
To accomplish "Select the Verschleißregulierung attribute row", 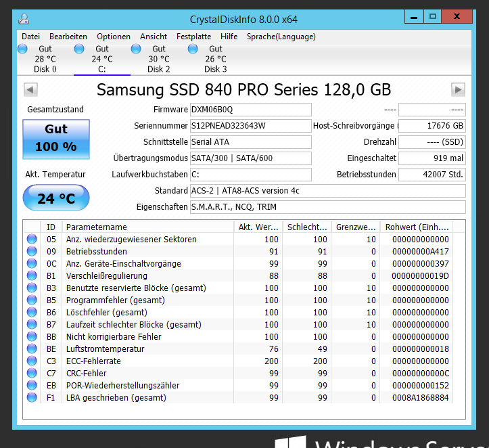I will (244, 276).
